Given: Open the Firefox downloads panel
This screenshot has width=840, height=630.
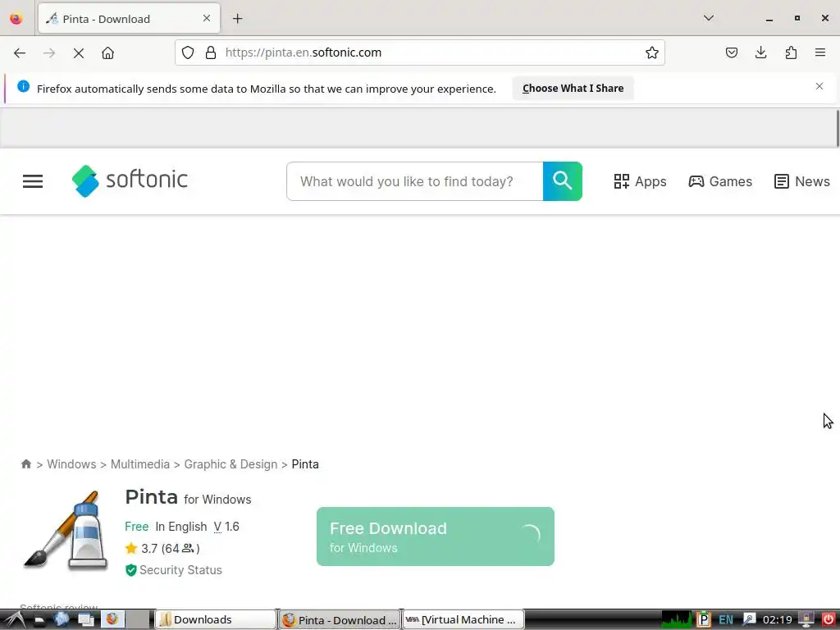Looking at the screenshot, I should pos(761,52).
